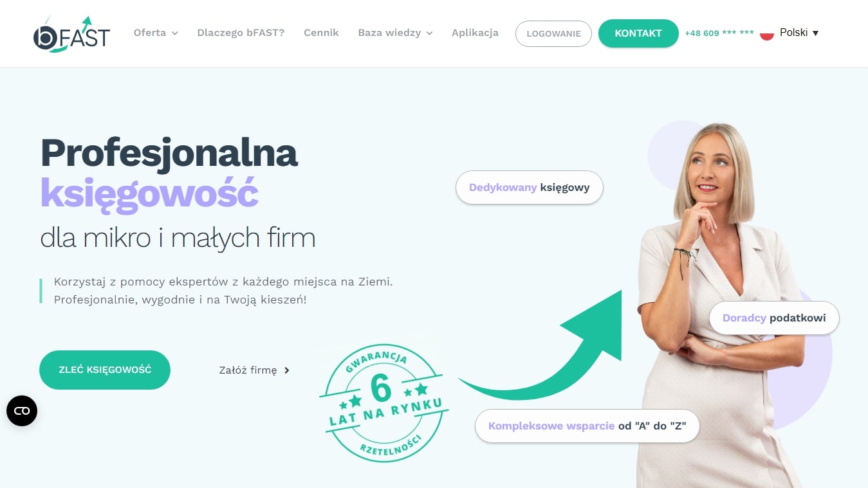
Task: Expand the Baza wiedzy dropdown
Action: point(395,33)
